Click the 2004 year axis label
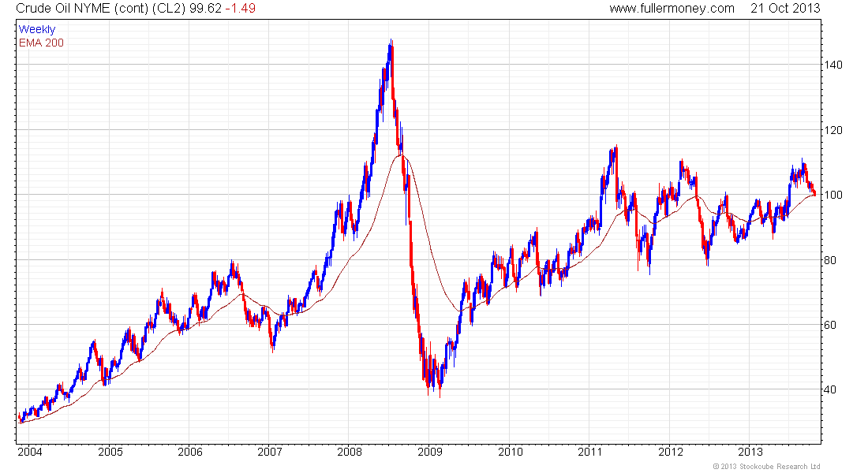This screenshot has height=473, width=868. click(30, 452)
